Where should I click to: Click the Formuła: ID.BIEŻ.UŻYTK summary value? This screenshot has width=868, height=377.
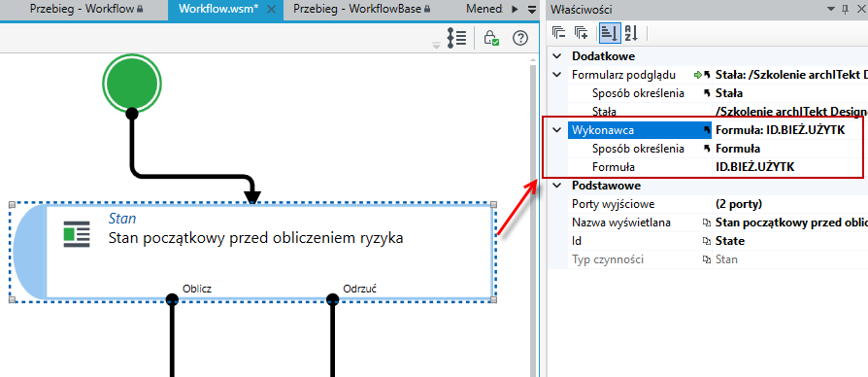(x=780, y=130)
